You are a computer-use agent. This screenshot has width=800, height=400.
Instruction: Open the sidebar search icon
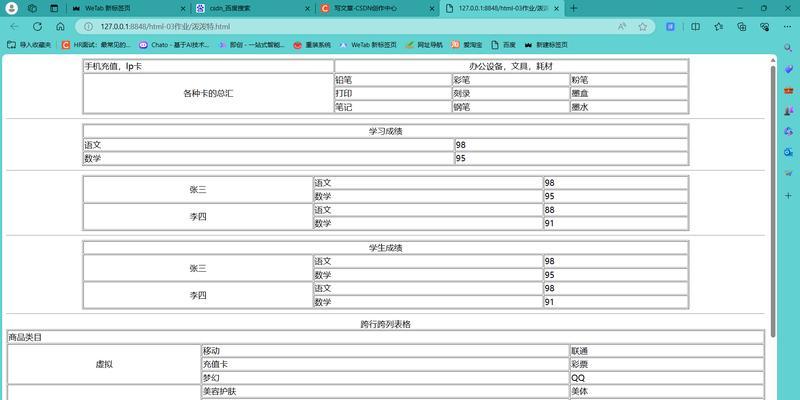click(x=788, y=48)
